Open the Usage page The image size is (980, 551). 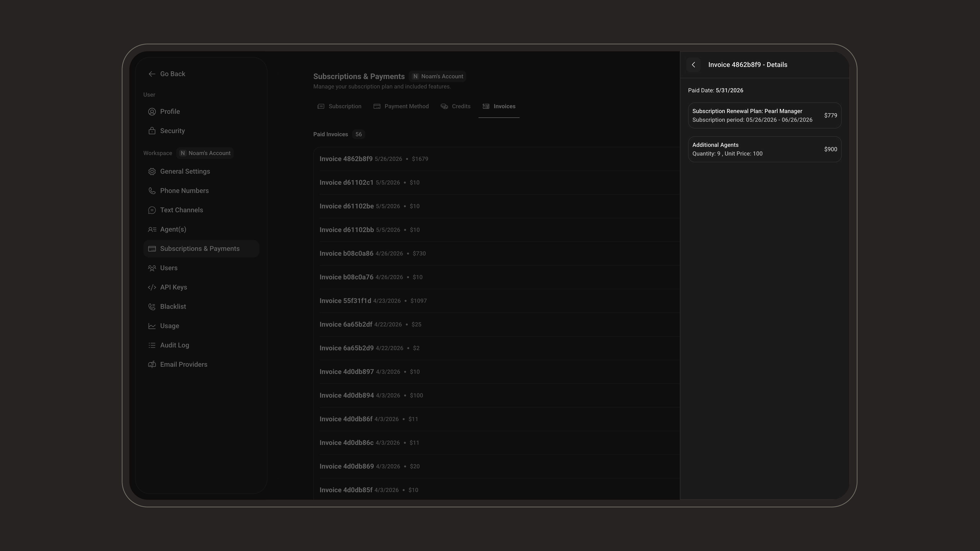201,326
